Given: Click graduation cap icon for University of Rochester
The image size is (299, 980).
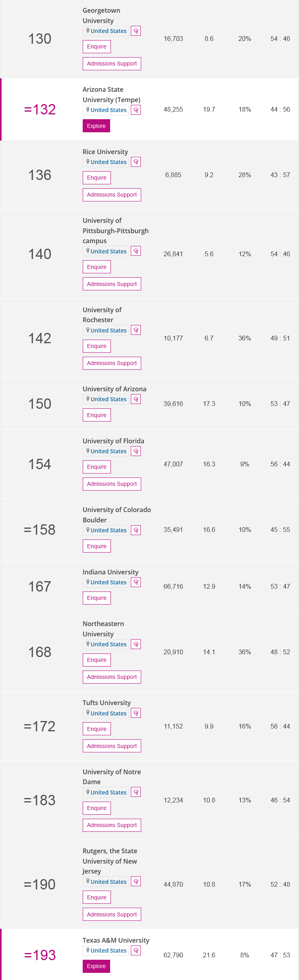Looking at the screenshot, I should (x=136, y=331).
